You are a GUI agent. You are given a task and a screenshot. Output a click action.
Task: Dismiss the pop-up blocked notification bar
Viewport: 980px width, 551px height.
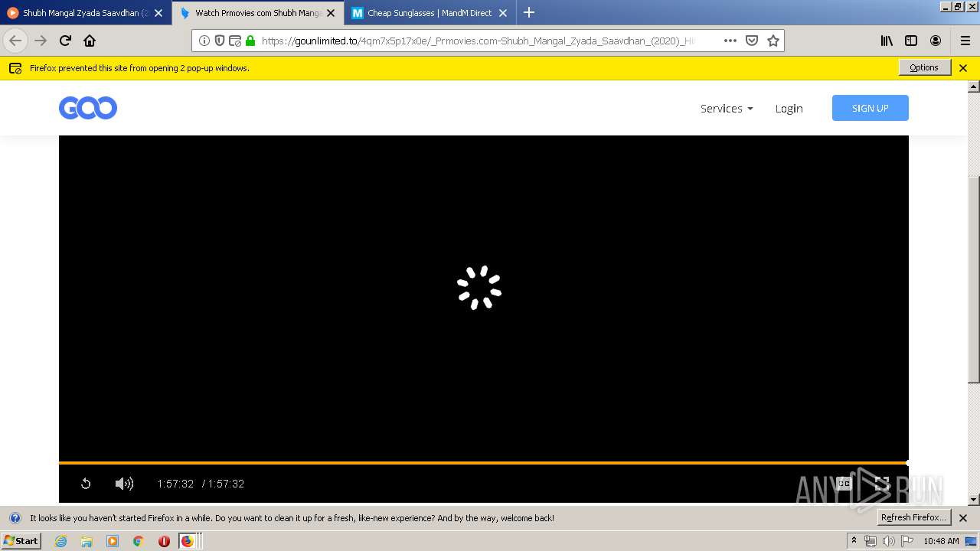click(x=963, y=68)
